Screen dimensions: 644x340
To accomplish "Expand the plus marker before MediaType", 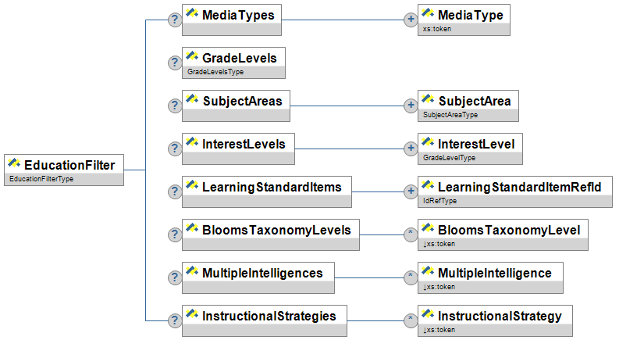I will point(411,20).
